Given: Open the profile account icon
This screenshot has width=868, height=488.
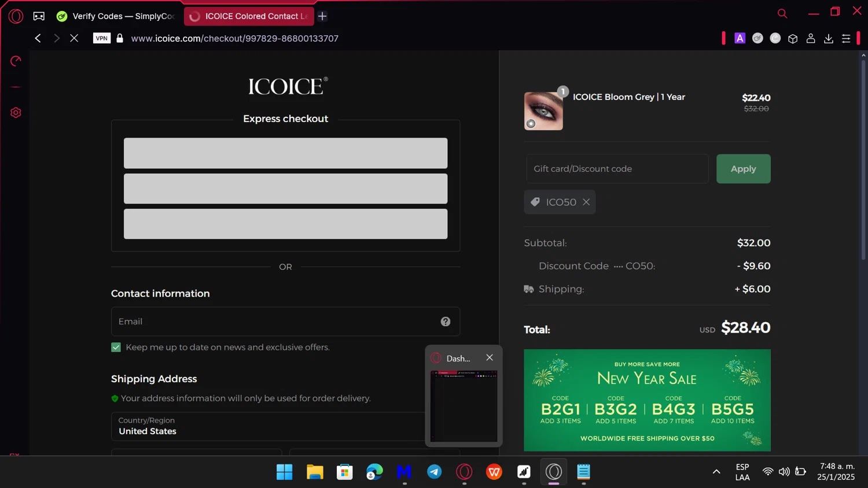Looking at the screenshot, I should 811,38.
